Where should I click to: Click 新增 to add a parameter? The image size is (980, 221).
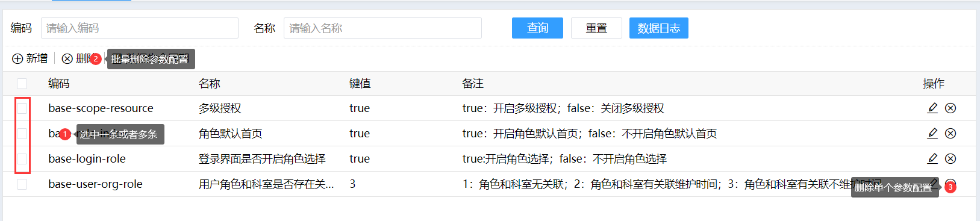click(30, 58)
